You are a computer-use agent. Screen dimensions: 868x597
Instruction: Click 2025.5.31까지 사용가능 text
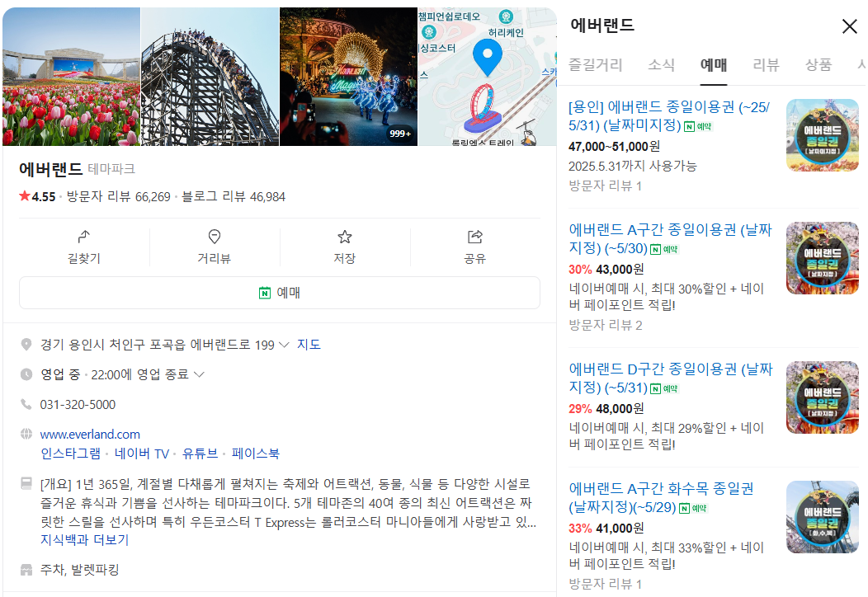633,166
